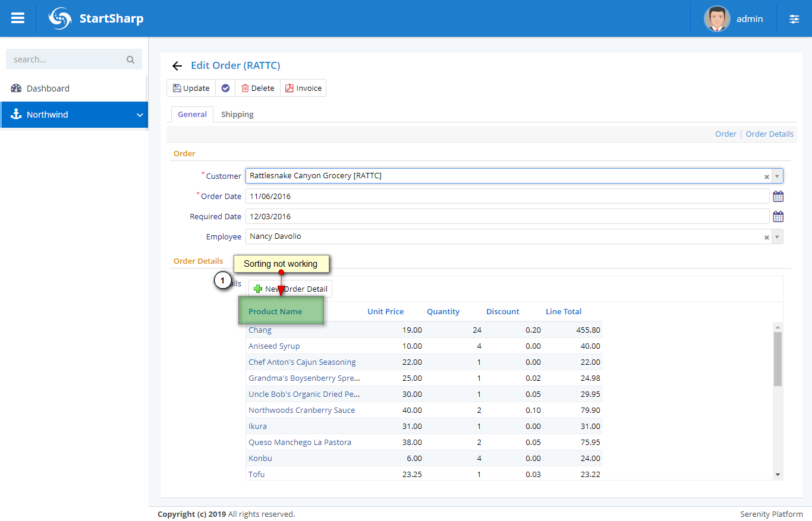Screen dimensions: 812x521
Task: Click the admin username text
Action: click(750, 19)
